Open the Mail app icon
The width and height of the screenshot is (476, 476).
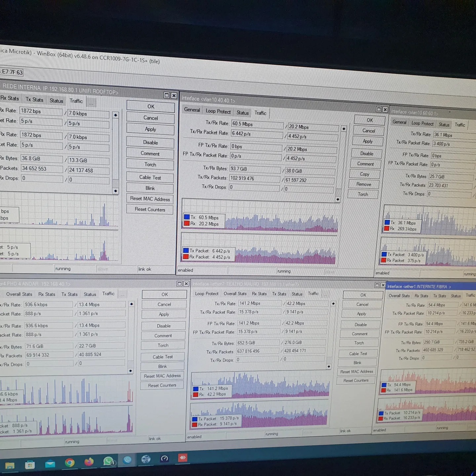pos(50,464)
